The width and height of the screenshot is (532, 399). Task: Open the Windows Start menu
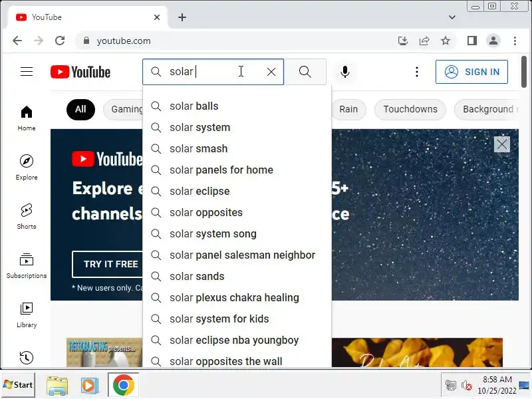[19, 385]
